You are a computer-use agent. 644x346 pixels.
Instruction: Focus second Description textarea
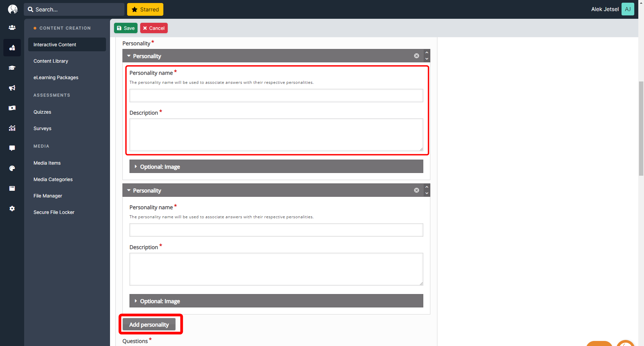tap(276, 269)
